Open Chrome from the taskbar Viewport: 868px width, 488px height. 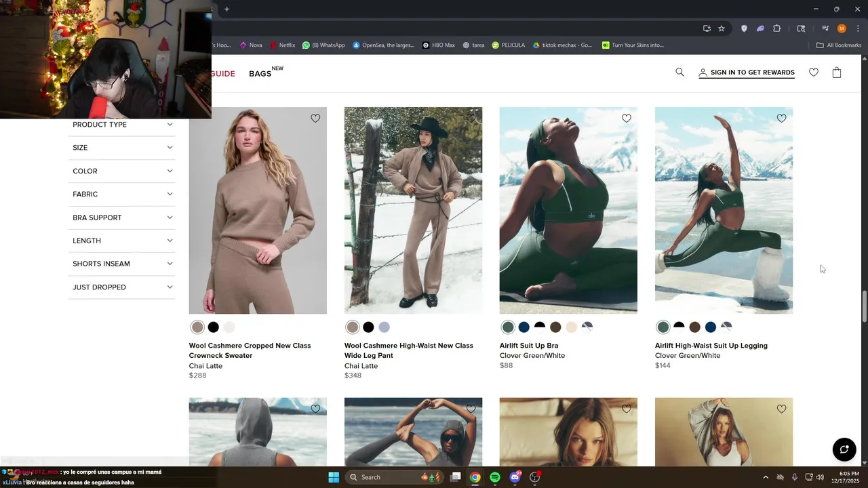point(475,477)
